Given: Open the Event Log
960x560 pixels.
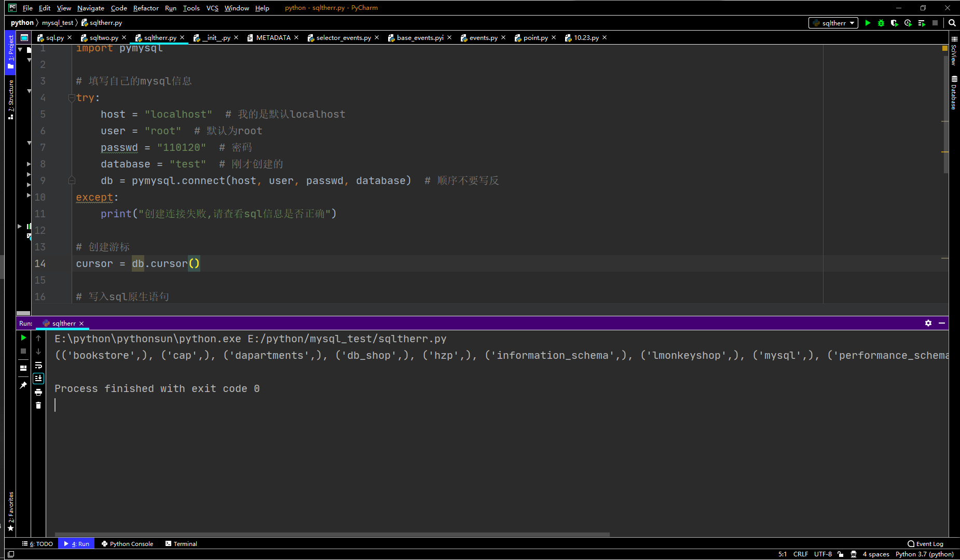Looking at the screenshot, I should [925, 544].
